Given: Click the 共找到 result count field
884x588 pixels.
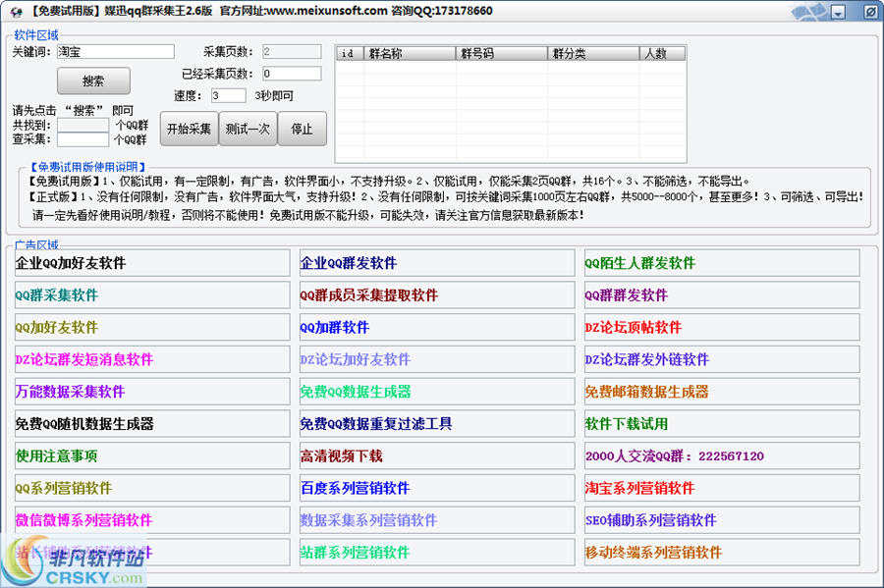Looking at the screenshot, I should 83,125.
